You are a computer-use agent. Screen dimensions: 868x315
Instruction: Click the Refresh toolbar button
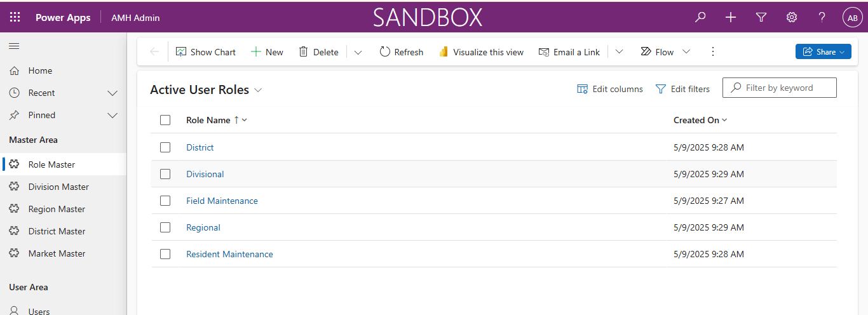[401, 52]
